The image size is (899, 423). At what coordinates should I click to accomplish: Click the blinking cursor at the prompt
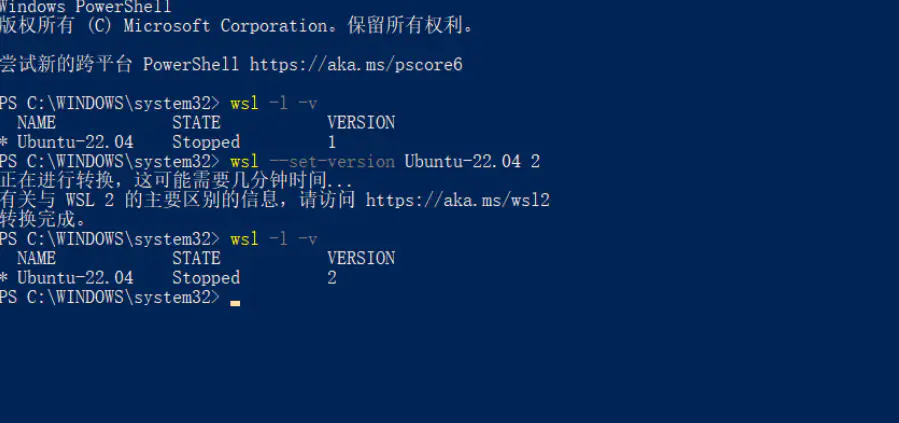(x=235, y=303)
